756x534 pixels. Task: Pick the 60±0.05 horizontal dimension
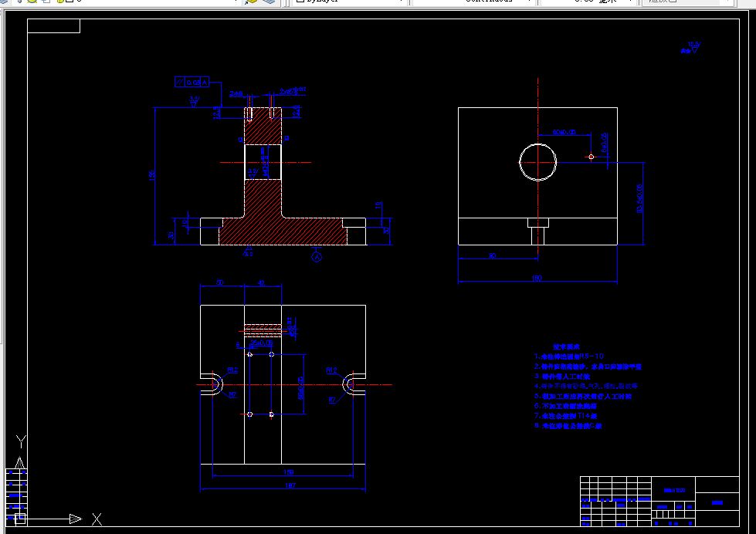[564, 132]
